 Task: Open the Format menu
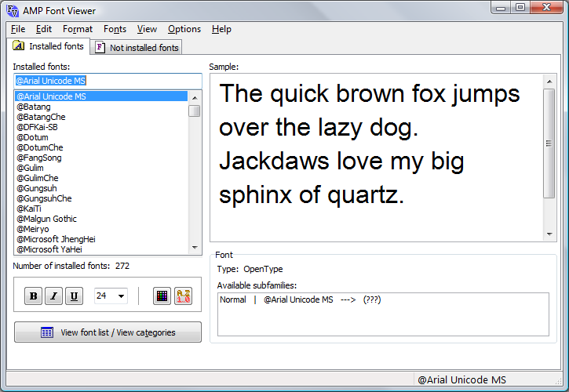click(78, 29)
